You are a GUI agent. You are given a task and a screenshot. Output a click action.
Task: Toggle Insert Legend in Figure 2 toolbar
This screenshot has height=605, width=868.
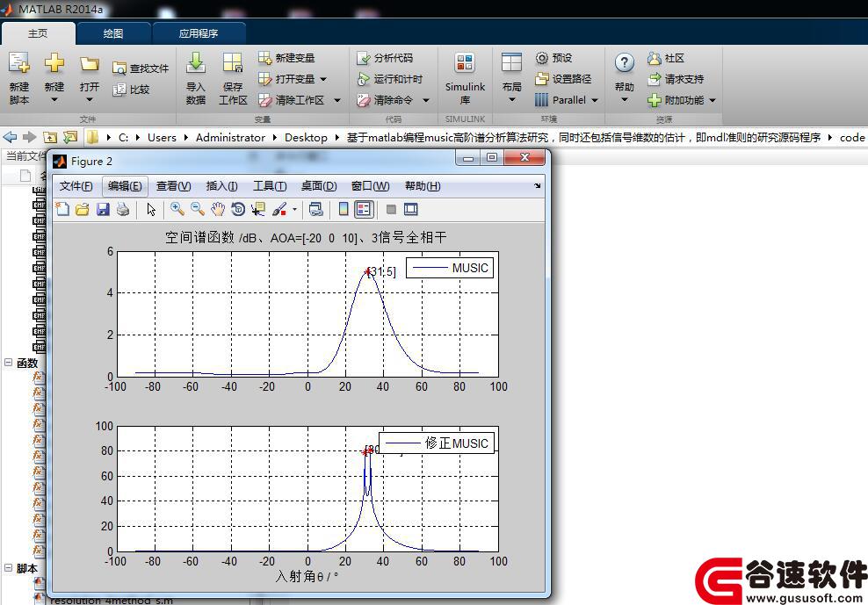tap(364, 209)
